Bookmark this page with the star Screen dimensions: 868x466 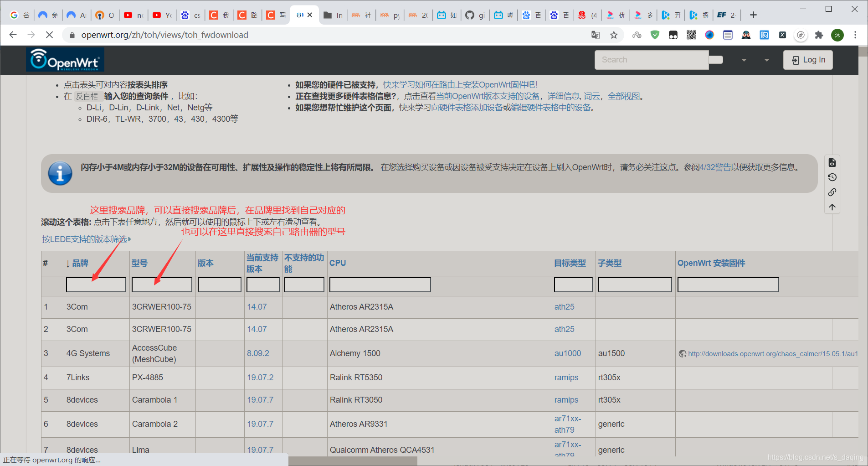point(614,35)
